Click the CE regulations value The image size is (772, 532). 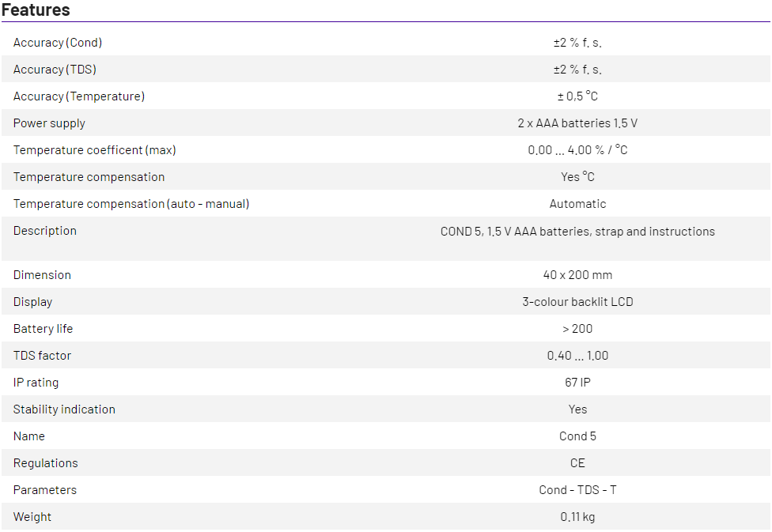point(577,463)
